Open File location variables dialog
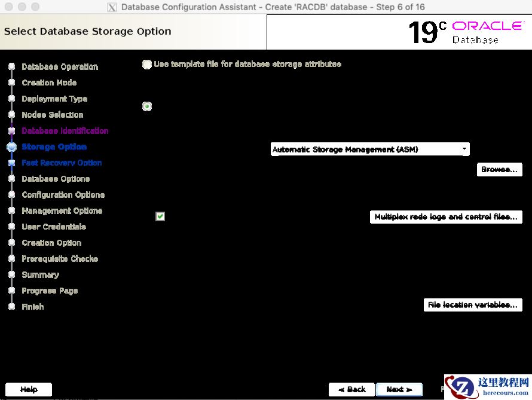532x400 pixels. pos(473,305)
